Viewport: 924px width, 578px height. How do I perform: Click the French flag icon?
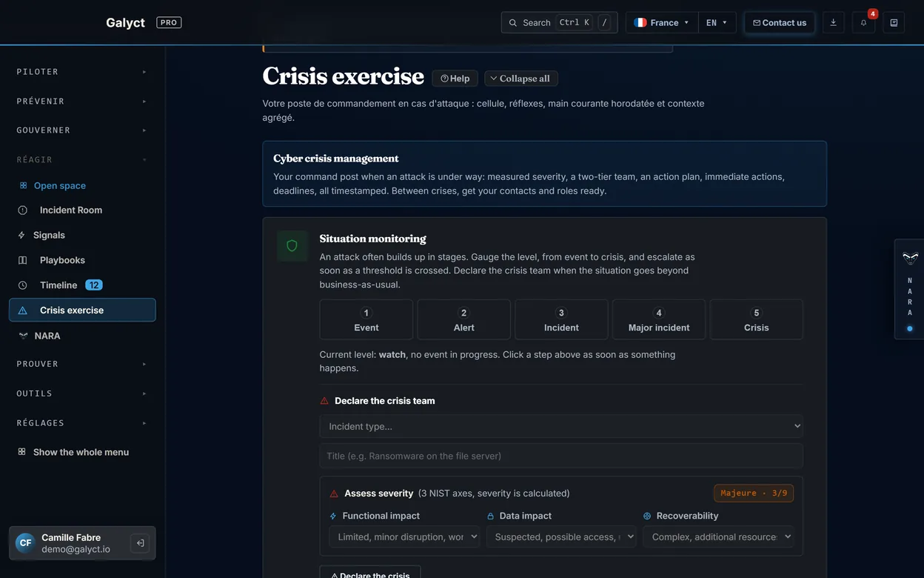point(640,23)
